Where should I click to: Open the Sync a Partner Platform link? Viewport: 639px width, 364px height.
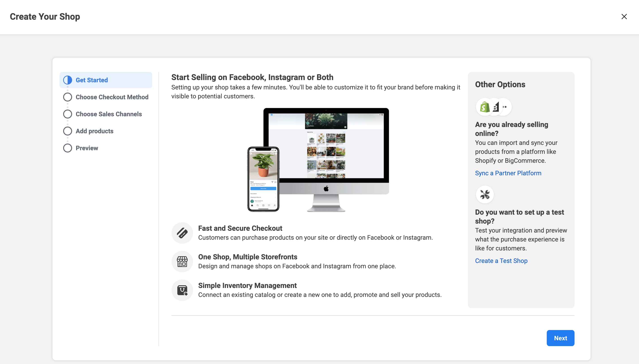click(x=508, y=173)
